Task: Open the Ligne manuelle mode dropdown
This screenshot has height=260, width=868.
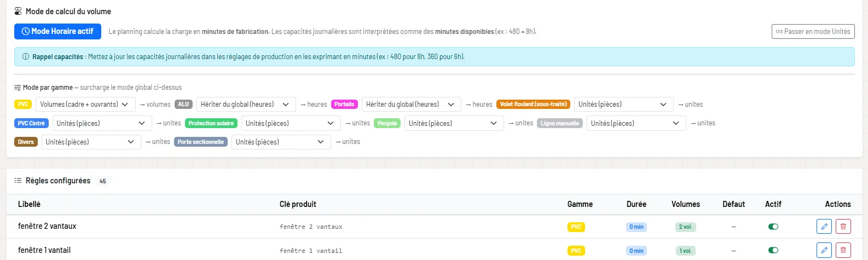Action: click(x=636, y=123)
